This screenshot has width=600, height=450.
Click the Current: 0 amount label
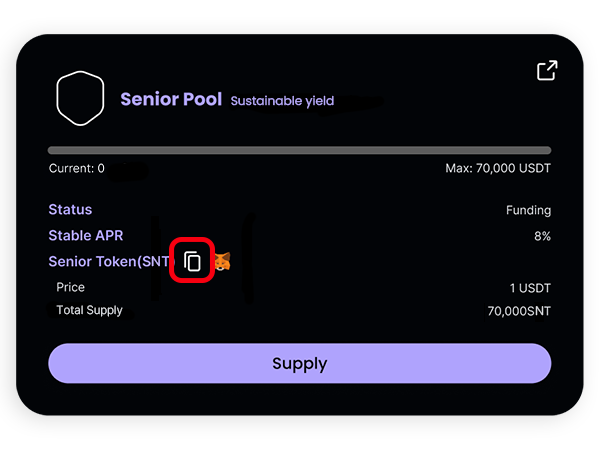[x=76, y=169]
